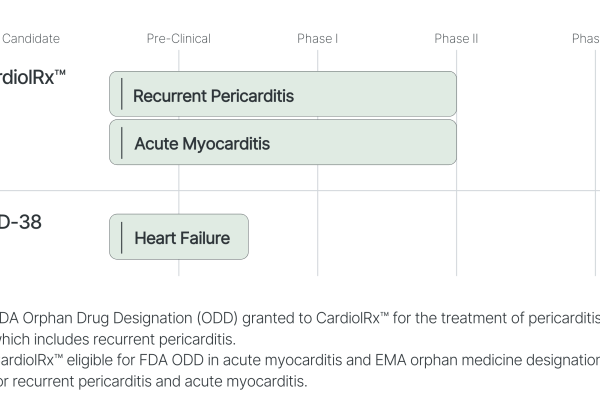Click accent line inside Heart Failure bar
Image resolution: width=600 pixels, height=400 pixels.
point(122,237)
